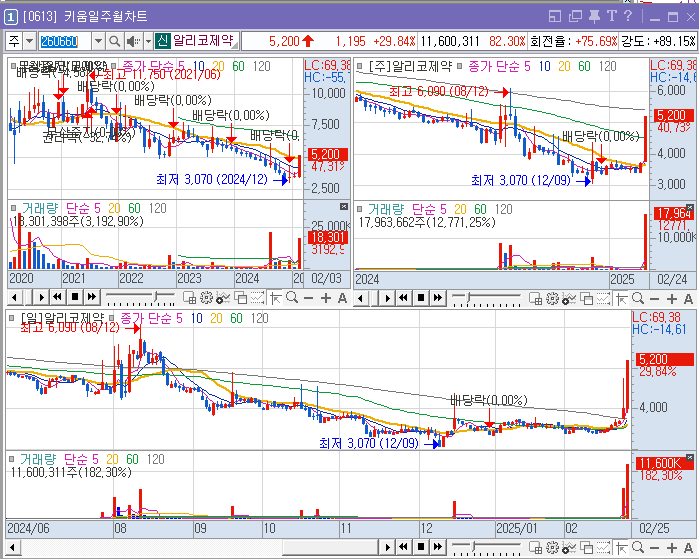
Task: Open daily chart settings gear icon
Action: point(552,547)
